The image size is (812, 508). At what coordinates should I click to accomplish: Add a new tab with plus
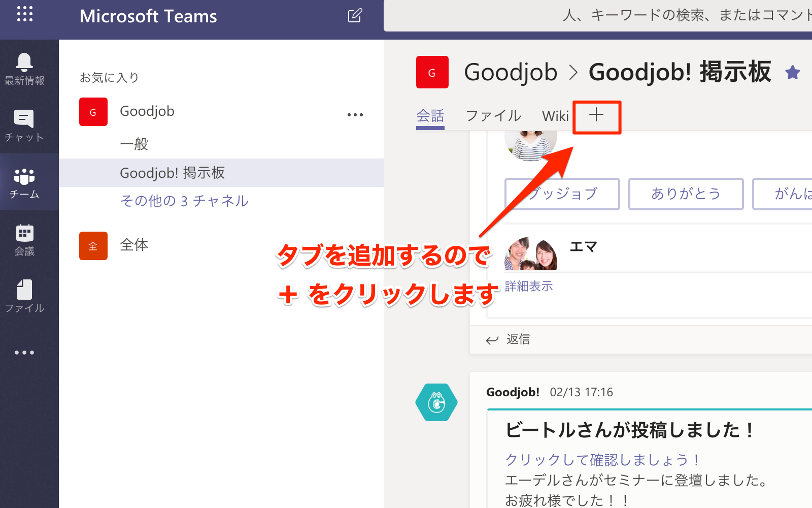click(596, 115)
